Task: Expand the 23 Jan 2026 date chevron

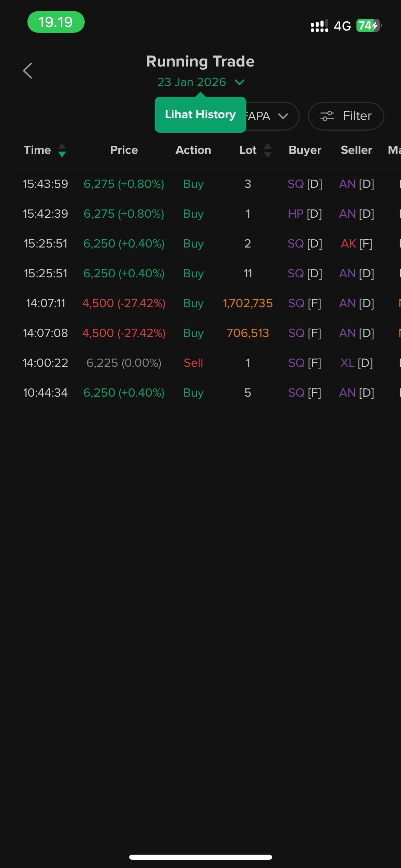Action: pos(240,82)
